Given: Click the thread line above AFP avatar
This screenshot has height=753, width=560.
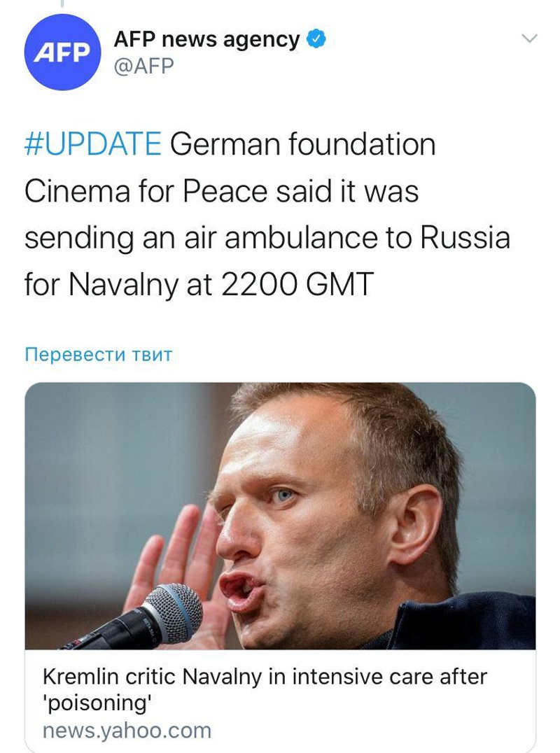Looking at the screenshot, I should coord(62,4).
